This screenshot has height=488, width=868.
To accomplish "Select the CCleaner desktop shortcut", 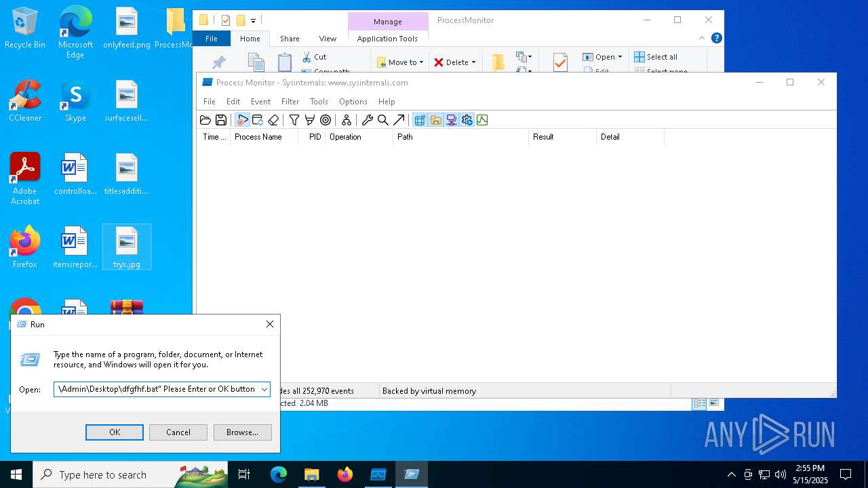I will pyautogui.click(x=25, y=101).
